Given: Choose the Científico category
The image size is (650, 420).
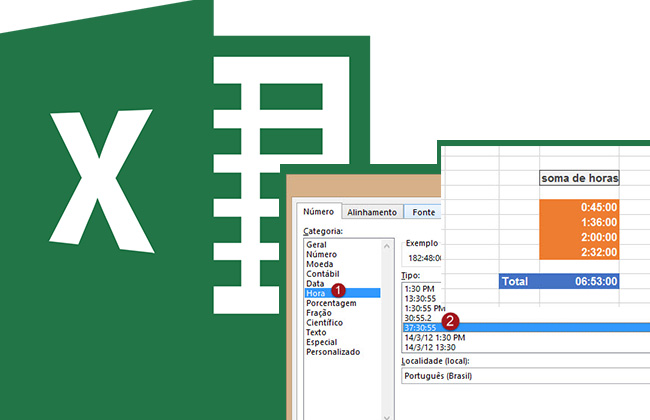Looking at the screenshot, I should [324, 323].
